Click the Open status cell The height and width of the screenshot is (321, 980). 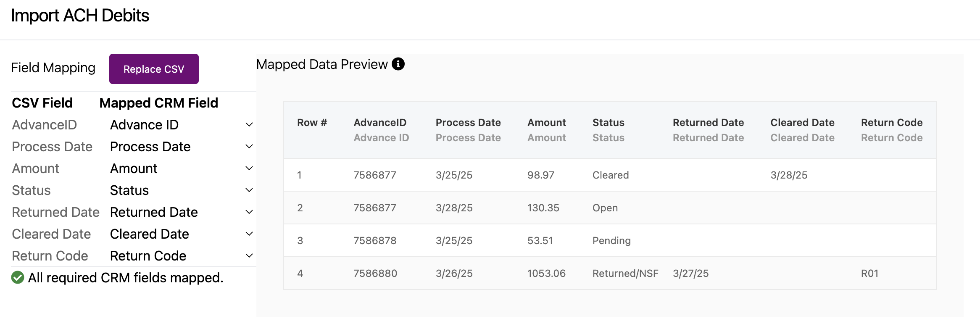[605, 208]
